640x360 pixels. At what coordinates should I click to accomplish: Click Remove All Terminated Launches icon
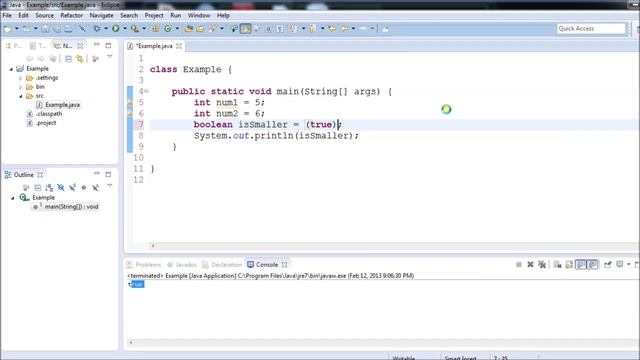(542, 264)
